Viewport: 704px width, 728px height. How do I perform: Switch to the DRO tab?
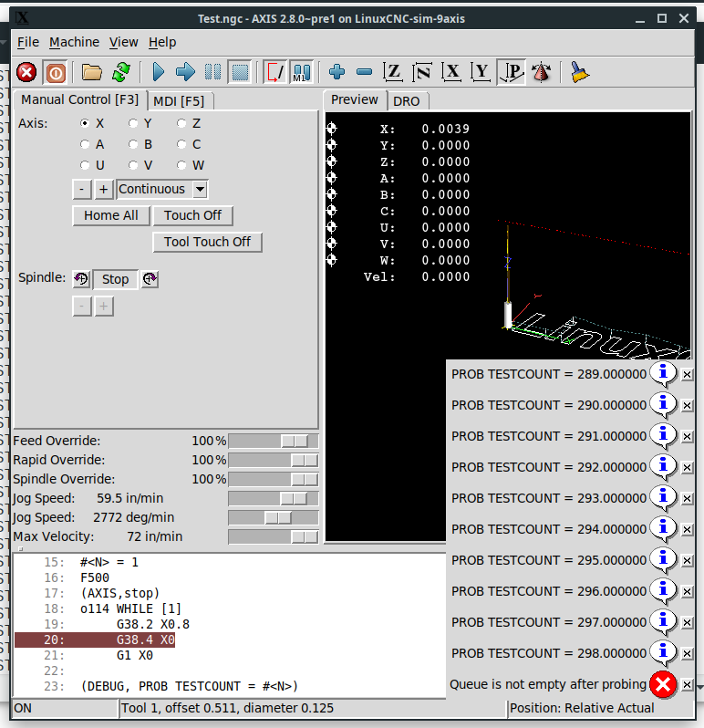pyautogui.click(x=406, y=101)
